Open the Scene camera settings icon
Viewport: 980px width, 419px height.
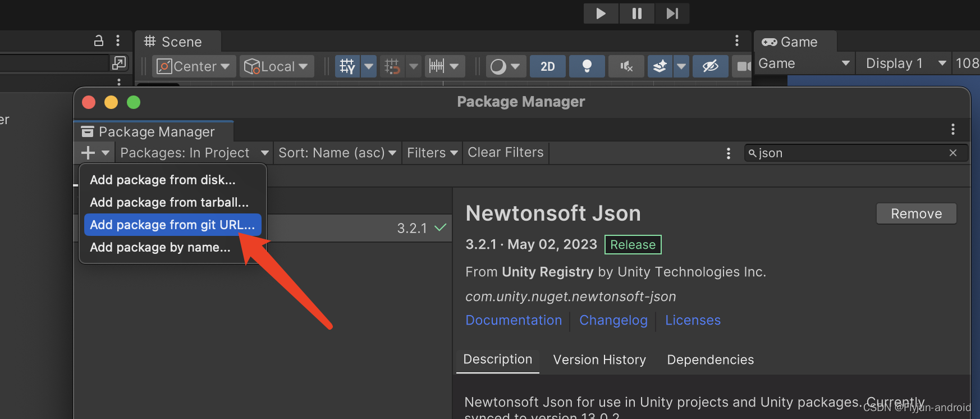click(743, 66)
